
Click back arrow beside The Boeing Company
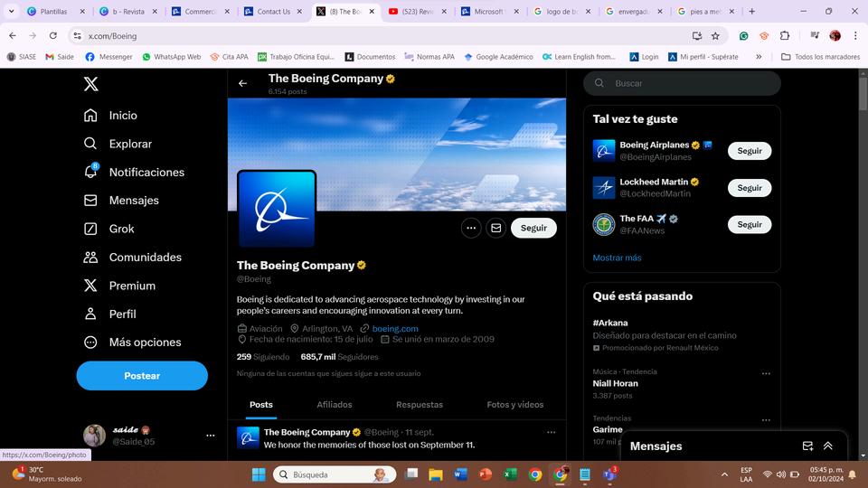[242, 83]
